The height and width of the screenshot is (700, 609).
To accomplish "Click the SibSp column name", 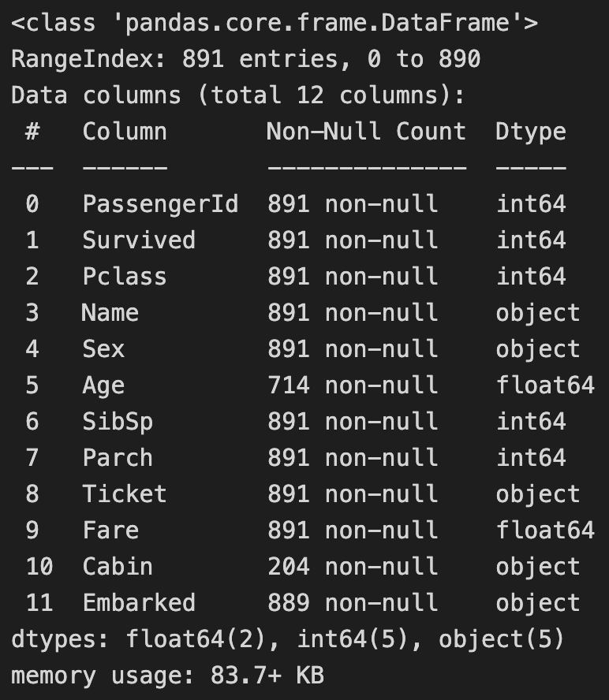I will coord(118,422).
